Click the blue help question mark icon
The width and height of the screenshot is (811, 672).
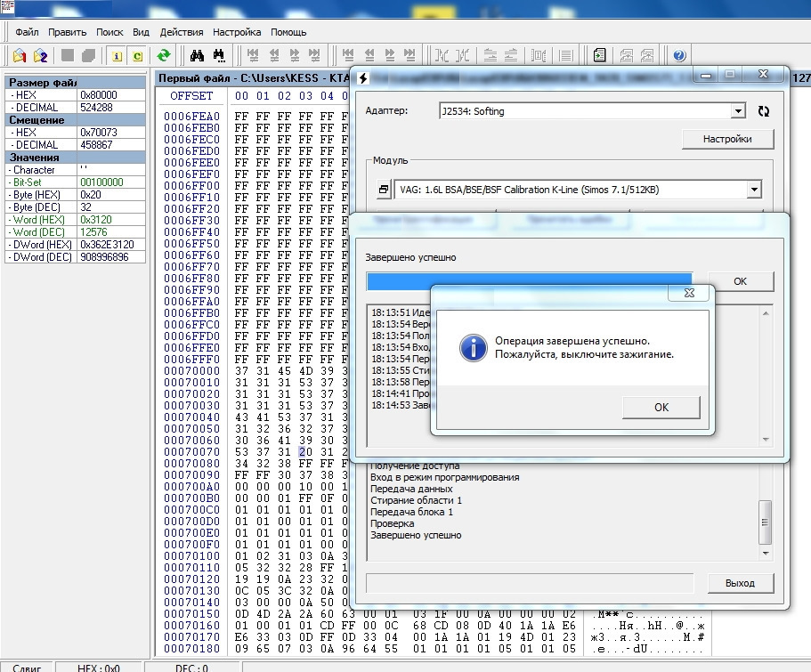point(679,55)
